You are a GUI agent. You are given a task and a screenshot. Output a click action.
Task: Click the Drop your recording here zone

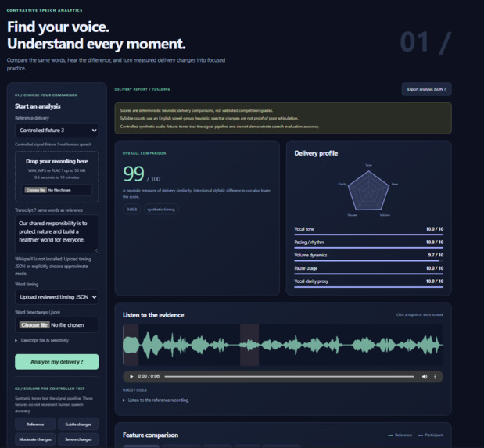[57, 177]
